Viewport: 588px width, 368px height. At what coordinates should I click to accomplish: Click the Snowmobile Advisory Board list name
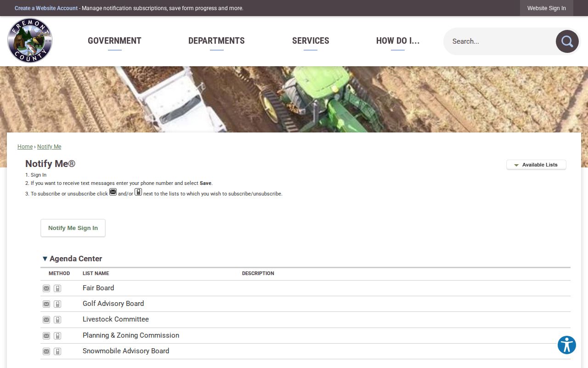[x=126, y=351]
